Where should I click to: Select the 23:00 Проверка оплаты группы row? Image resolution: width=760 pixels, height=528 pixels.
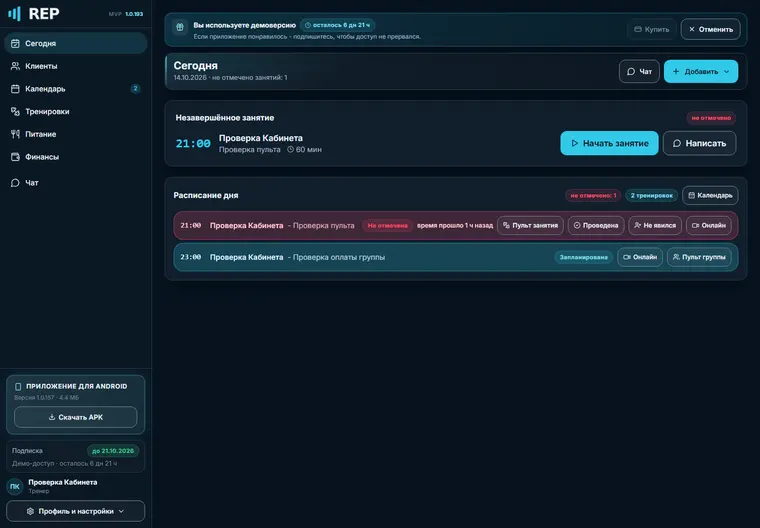tap(456, 257)
